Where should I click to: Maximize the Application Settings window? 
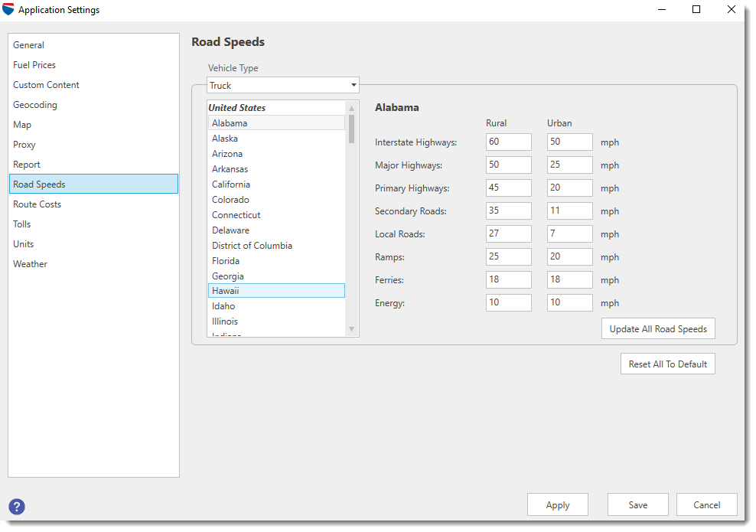pos(696,10)
